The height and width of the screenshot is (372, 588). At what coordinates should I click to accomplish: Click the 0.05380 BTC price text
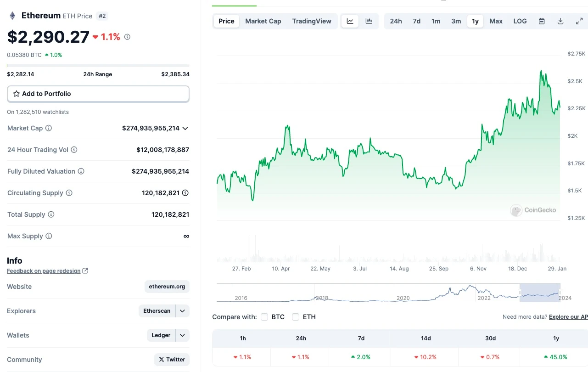pyautogui.click(x=24, y=55)
